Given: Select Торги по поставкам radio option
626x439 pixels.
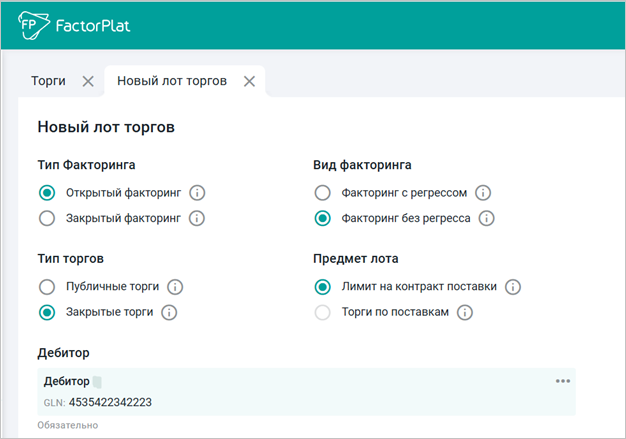Looking at the screenshot, I should (x=322, y=312).
